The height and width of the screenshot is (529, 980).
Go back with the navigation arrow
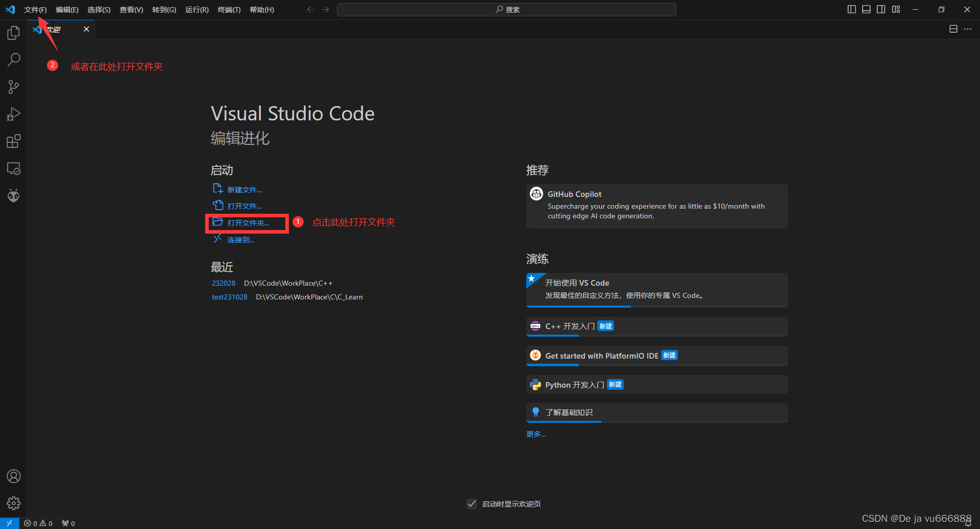click(x=310, y=10)
